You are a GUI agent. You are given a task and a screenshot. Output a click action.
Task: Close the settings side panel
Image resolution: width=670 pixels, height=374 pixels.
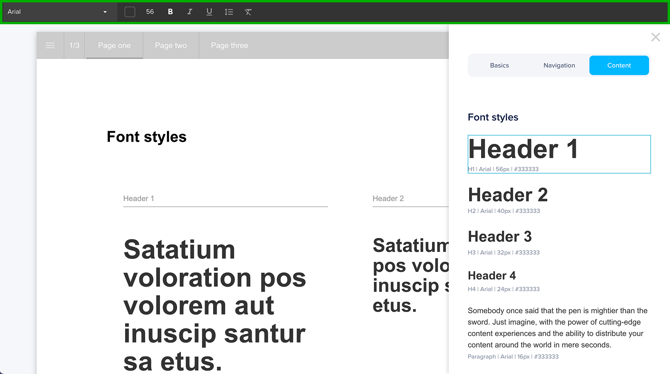pos(655,37)
